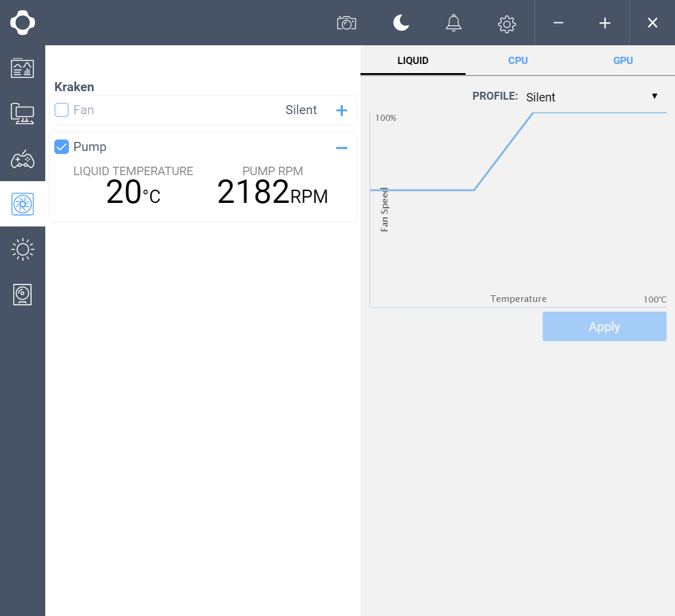Click the Temperature axis label

518,299
